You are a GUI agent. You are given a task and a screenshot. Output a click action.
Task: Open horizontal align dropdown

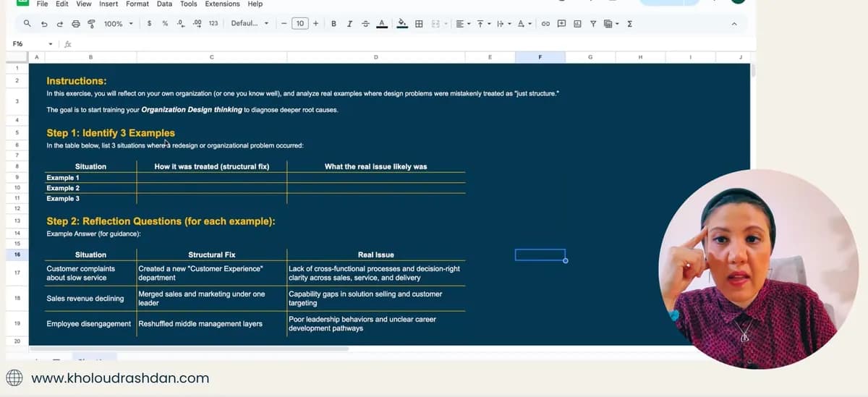pyautogui.click(x=463, y=24)
